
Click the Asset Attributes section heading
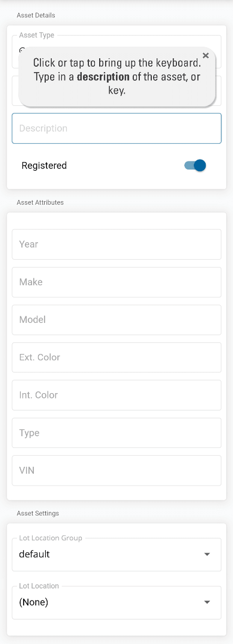click(40, 203)
